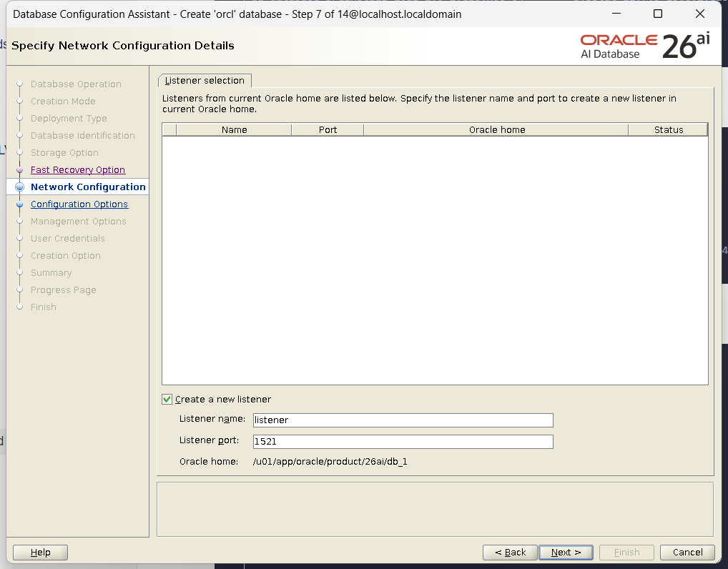This screenshot has height=569, width=728.
Task: Open the Listener selection tab
Action: coord(205,80)
